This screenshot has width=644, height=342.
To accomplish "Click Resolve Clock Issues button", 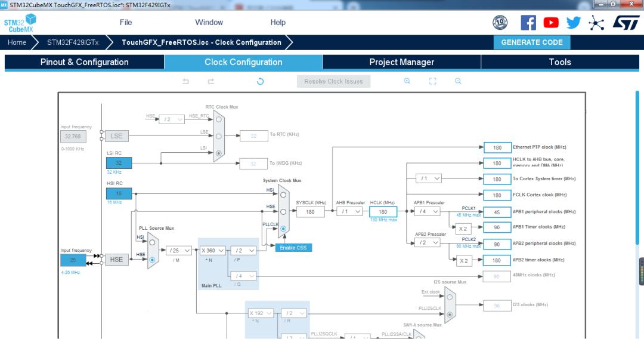I will point(333,81).
